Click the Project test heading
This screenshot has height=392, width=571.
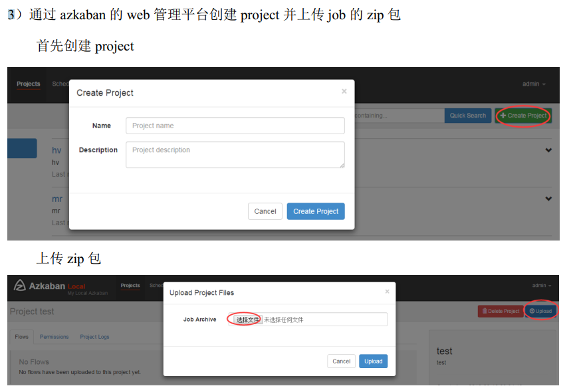(x=32, y=312)
